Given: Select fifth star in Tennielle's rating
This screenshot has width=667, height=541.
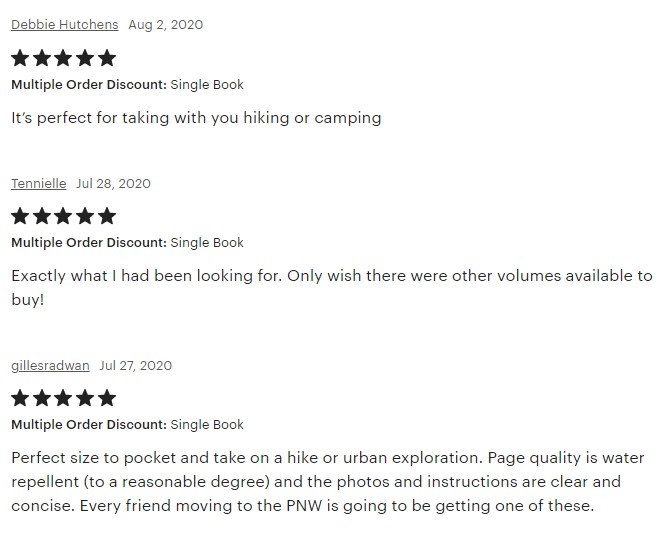Looking at the screenshot, I should click(x=106, y=216).
